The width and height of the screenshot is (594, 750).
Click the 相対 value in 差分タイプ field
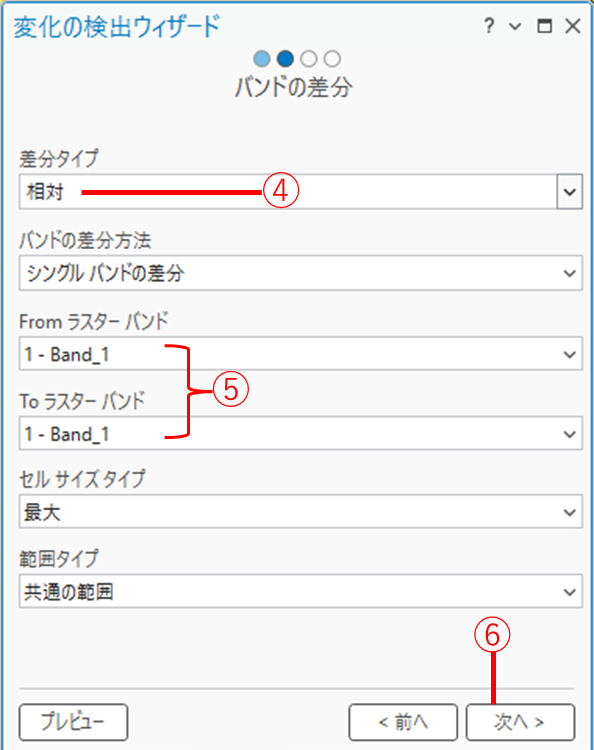pos(45,192)
